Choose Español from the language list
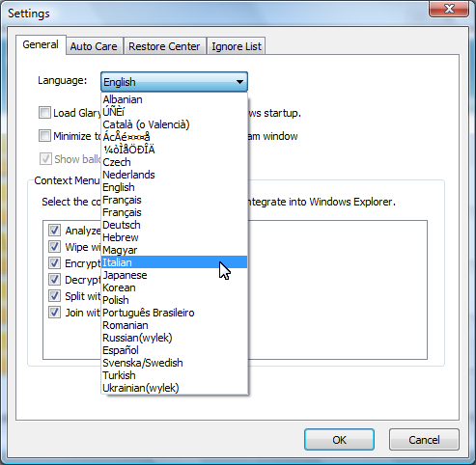This screenshot has width=476, height=465. 174,350
